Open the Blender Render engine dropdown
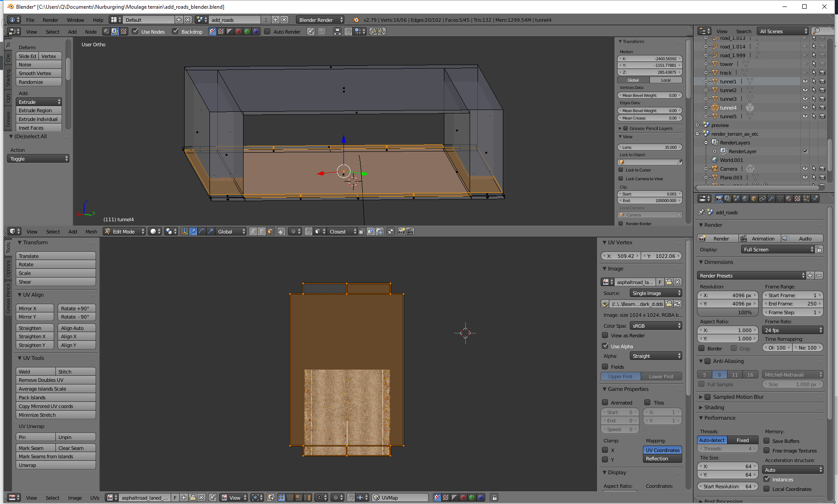Viewport: 838px width, 504px height. [320, 20]
